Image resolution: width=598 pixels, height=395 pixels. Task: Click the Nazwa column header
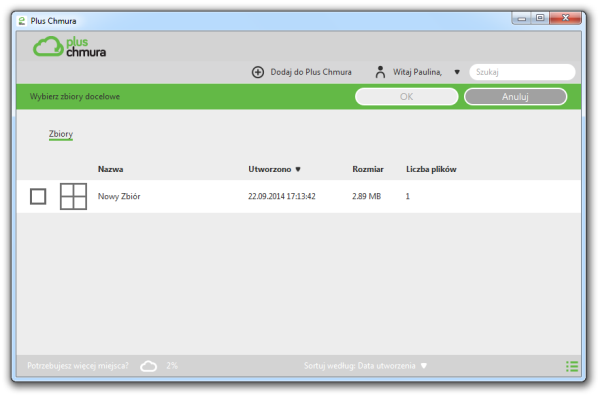[x=110, y=169]
